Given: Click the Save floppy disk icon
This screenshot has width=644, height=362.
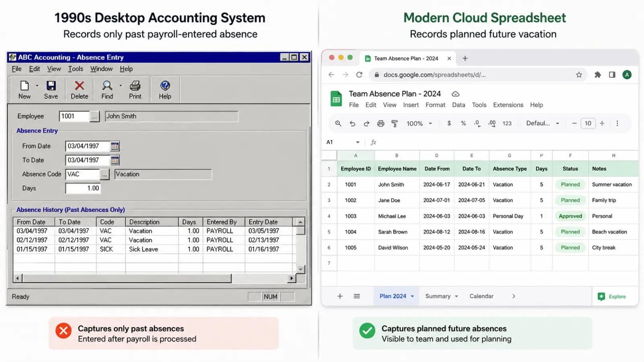Looking at the screenshot, I should click(51, 86).
